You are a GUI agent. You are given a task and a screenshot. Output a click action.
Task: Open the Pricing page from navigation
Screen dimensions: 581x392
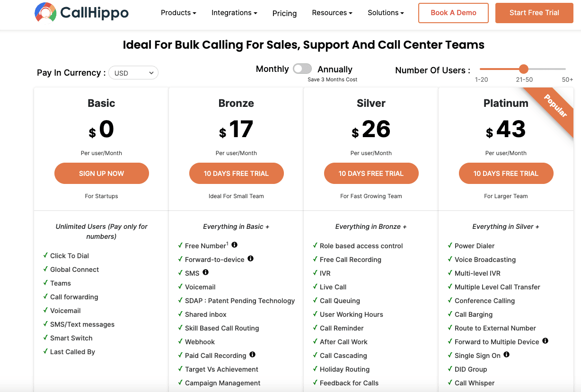284,13
